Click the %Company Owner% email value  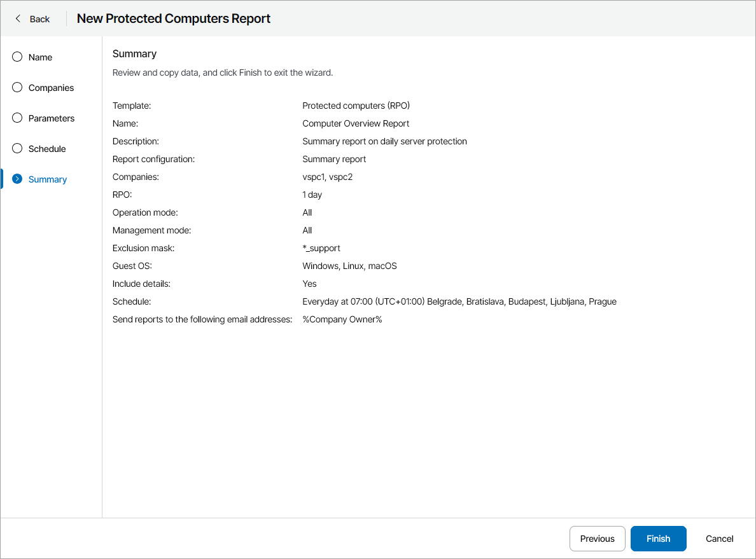342,319
